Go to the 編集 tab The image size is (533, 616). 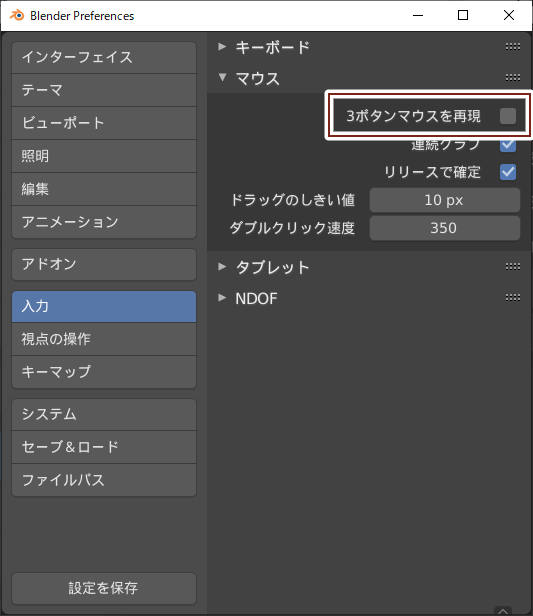point(104,189)
